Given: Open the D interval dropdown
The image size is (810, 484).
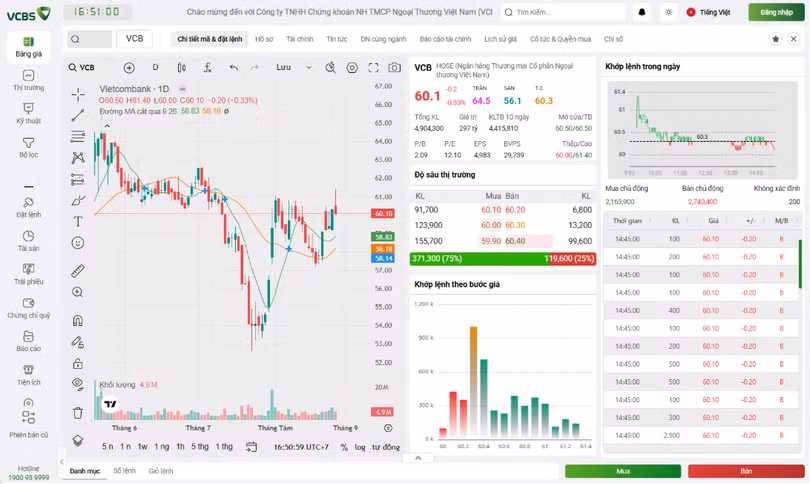Looking at the screenshot, I should pyautogui.click(x=155, y=67).
